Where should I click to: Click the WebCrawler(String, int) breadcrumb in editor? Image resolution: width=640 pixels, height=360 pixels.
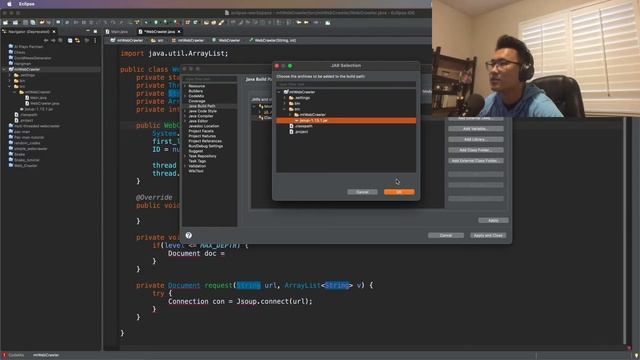coord(272,40)
